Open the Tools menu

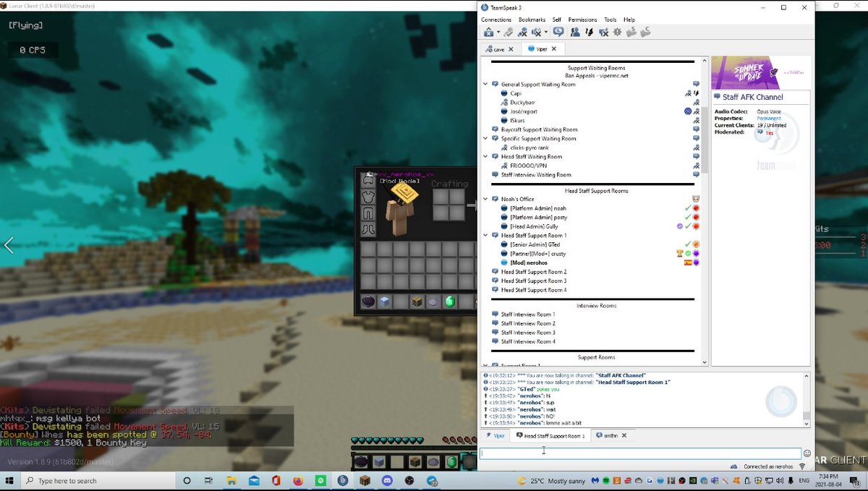point(610,20)
